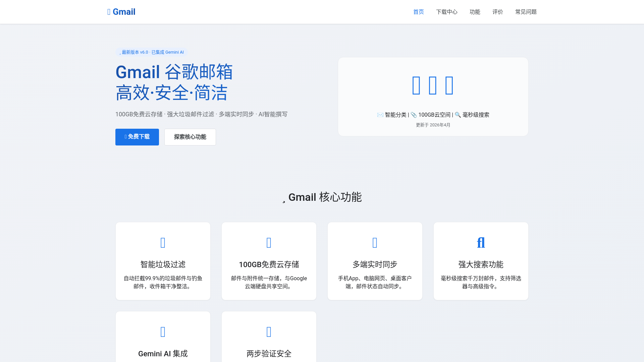Click the first large icon in the hero card
This screenshot has height=362, width=644.
point(416,85)
